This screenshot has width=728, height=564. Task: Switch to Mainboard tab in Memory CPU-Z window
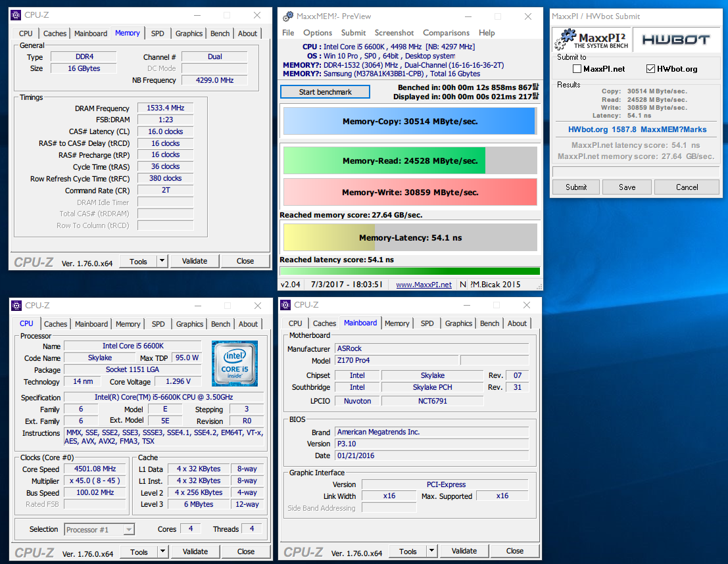pos(91,34)
